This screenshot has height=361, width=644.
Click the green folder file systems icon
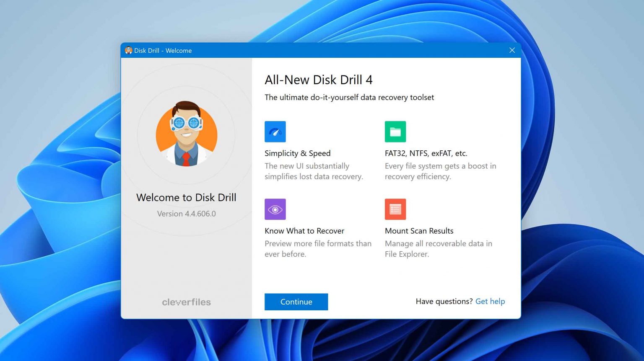(395, 132)
